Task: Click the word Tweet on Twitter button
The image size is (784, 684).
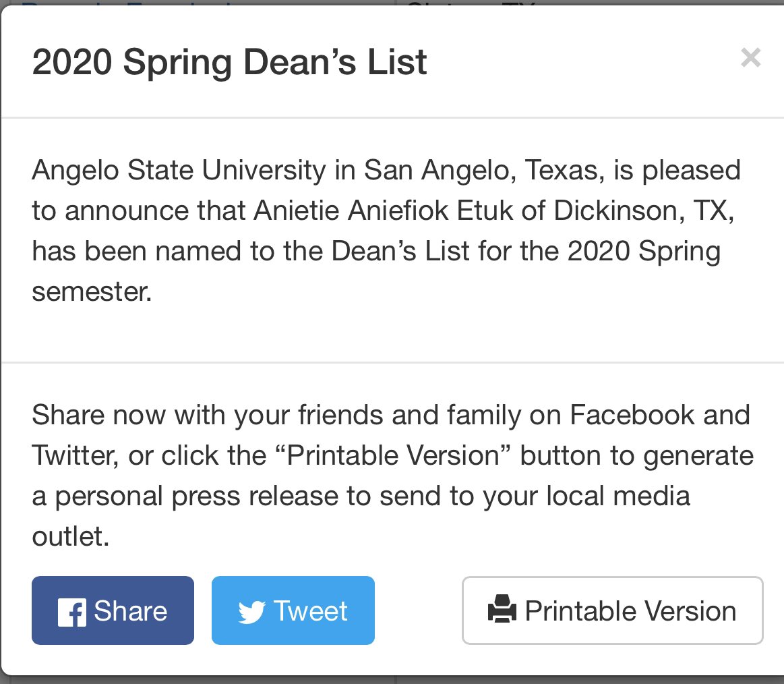Action: 310,611
